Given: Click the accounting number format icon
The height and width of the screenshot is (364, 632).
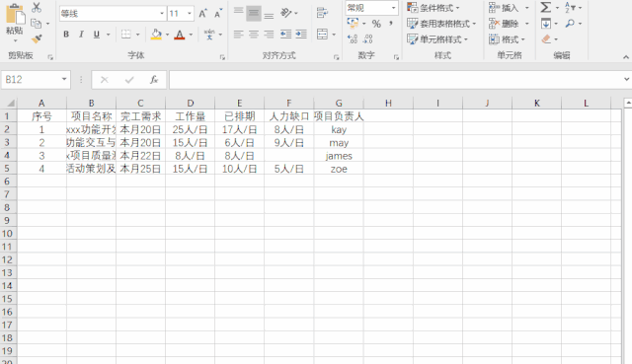Looking at the screenshot, I should (353, 24).
